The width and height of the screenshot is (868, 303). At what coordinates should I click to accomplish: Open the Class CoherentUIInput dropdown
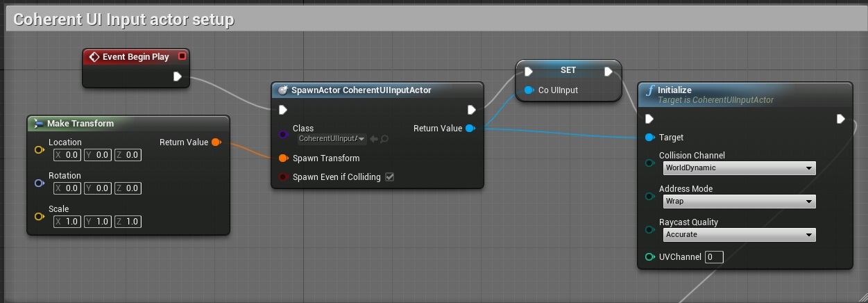pos(332,139)
